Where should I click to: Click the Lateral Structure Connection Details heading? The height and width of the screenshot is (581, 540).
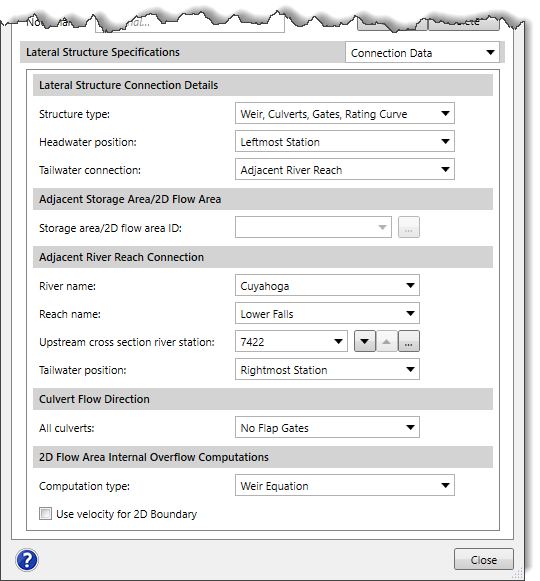[x=128, y=85]
